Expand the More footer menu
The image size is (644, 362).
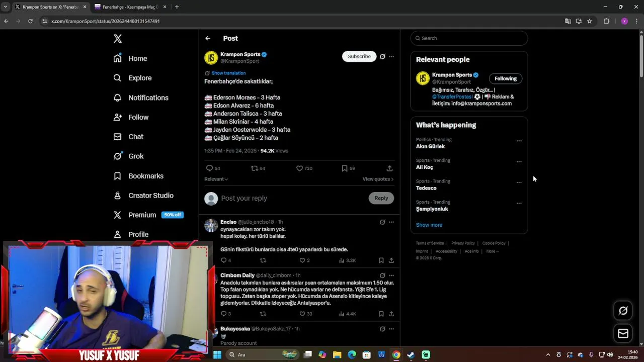click(493, 251)
